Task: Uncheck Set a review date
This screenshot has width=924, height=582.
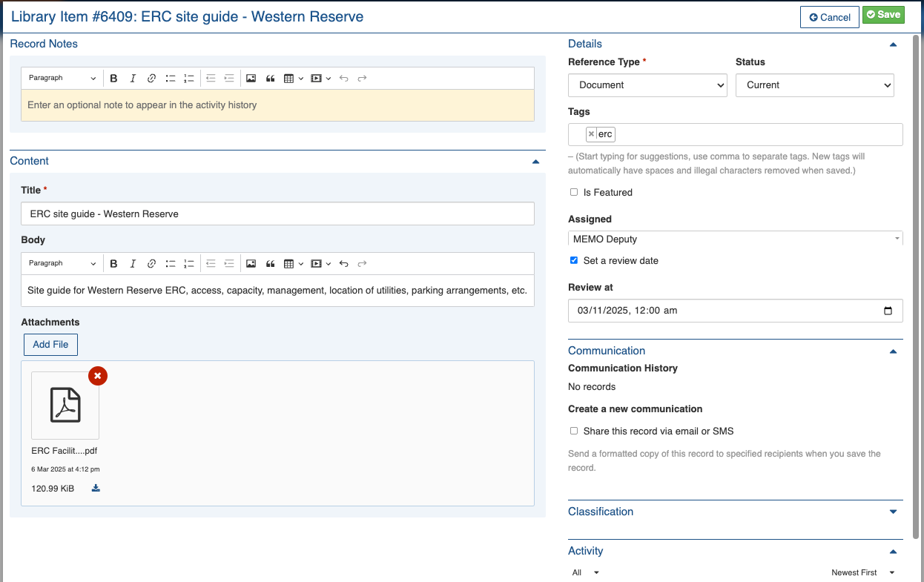Action: pyautogui.click(x=574, y=260)
